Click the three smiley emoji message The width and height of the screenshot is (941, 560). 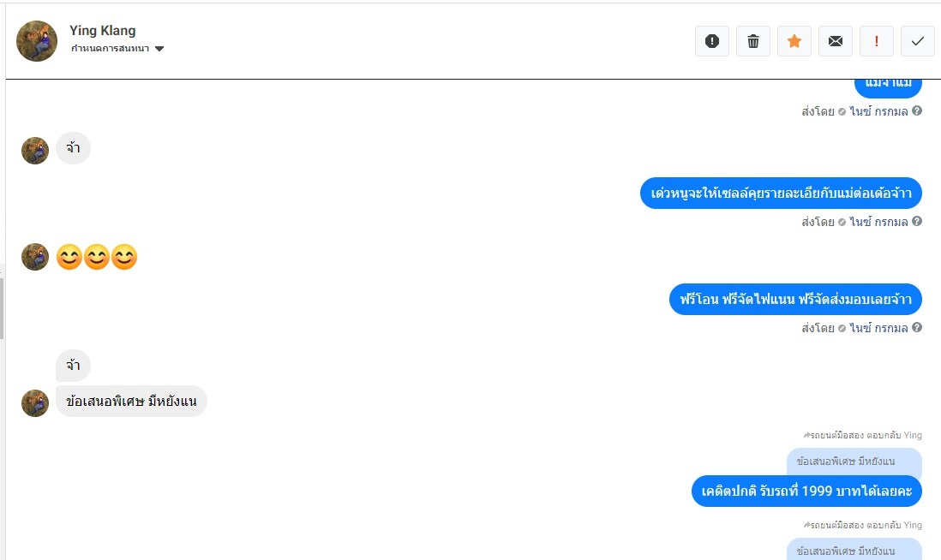click(97, 257)
